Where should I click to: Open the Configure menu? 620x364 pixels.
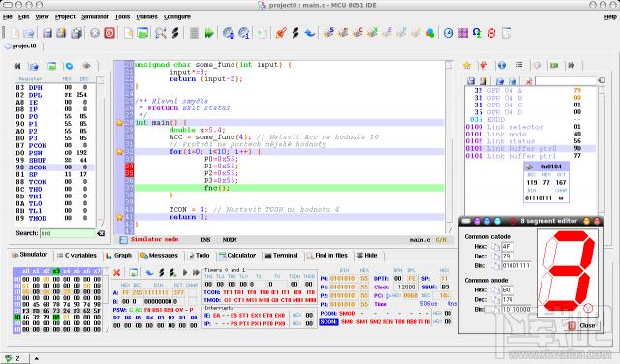(x=177, y=17)
